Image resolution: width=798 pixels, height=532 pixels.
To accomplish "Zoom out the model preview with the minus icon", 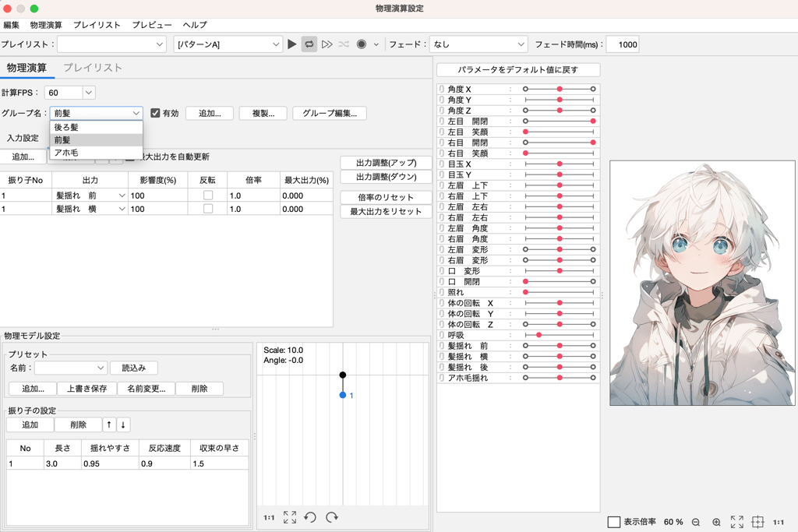I will [696, 522].
